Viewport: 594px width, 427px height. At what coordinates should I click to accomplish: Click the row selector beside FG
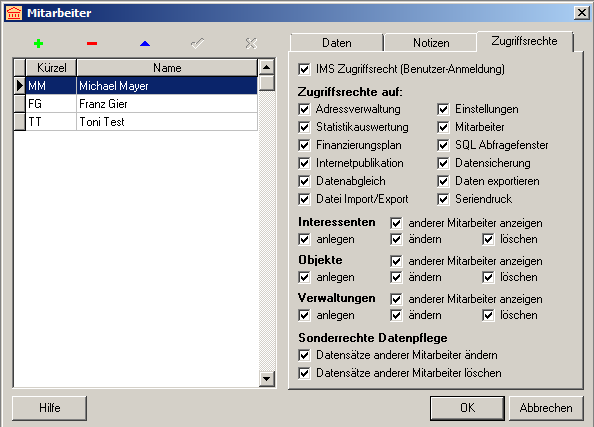(20, 104)
